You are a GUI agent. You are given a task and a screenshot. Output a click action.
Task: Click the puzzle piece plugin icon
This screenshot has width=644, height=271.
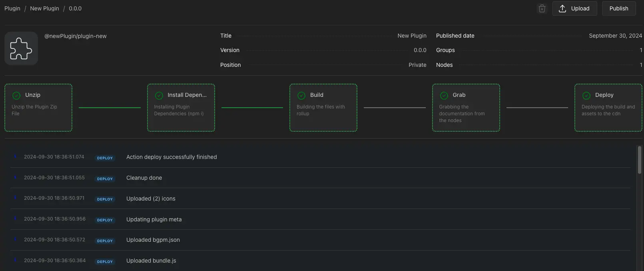pyautogui.click(x=21, y=48)
